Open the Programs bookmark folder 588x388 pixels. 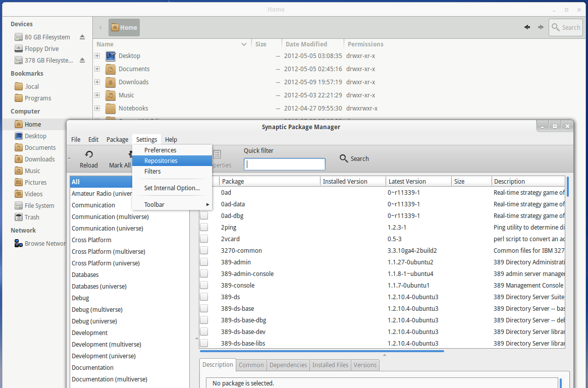pos(33,98)
